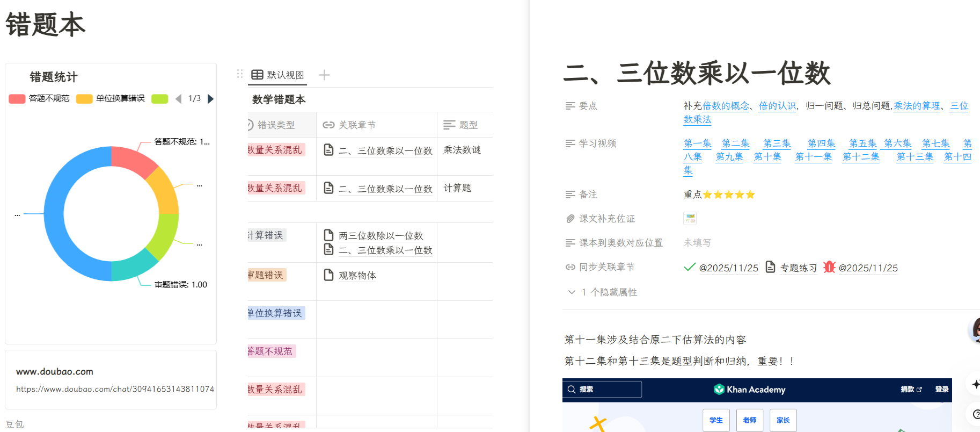980x432 pixels.
Task: Click the link icon in 关联章节 header
Action: click(328, 125)
